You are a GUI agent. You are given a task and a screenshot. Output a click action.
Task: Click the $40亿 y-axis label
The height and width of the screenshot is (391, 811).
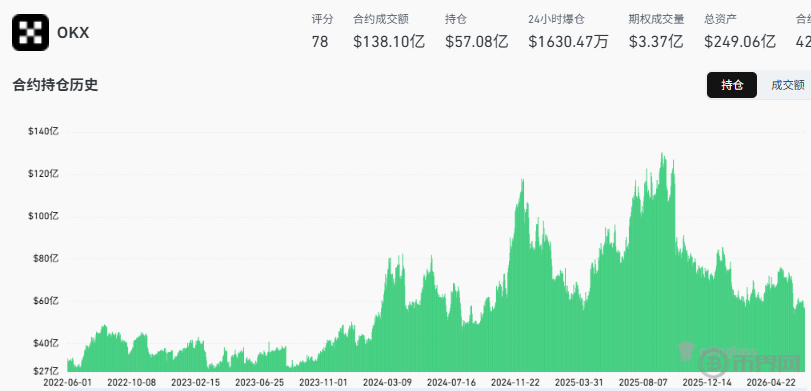[x=46, y=343]
